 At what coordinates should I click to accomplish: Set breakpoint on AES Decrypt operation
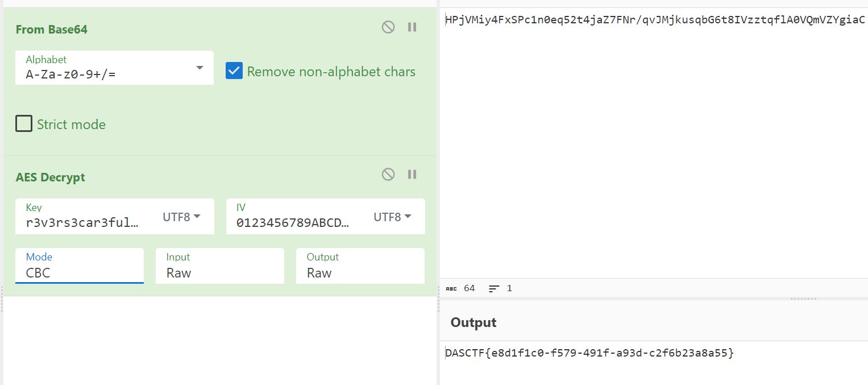click(412, 175)
